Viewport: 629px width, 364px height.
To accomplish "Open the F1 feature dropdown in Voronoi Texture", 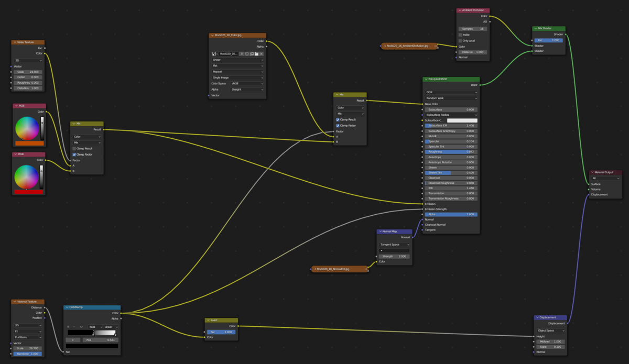I will coord(28,332).
